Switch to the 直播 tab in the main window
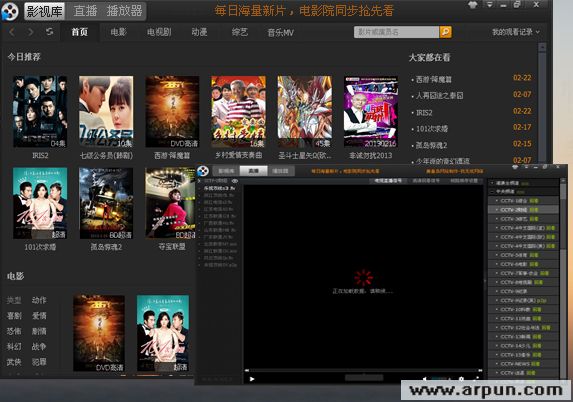573x402 pixels. point(85,11)
